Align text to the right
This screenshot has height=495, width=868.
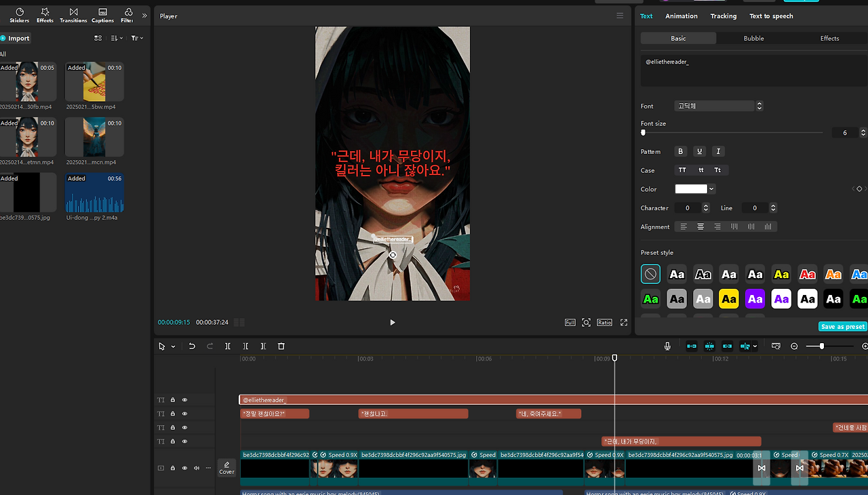(x=717, y=226)
